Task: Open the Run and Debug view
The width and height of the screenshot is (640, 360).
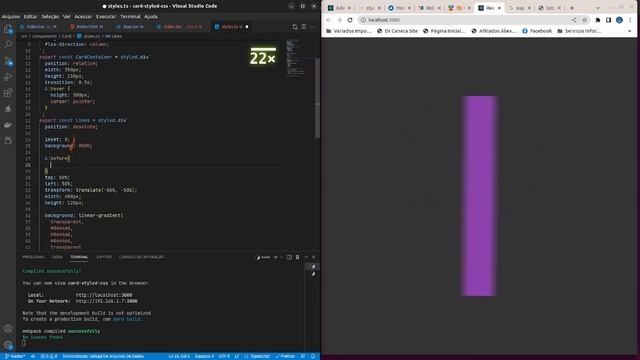Action: [8, 77]
